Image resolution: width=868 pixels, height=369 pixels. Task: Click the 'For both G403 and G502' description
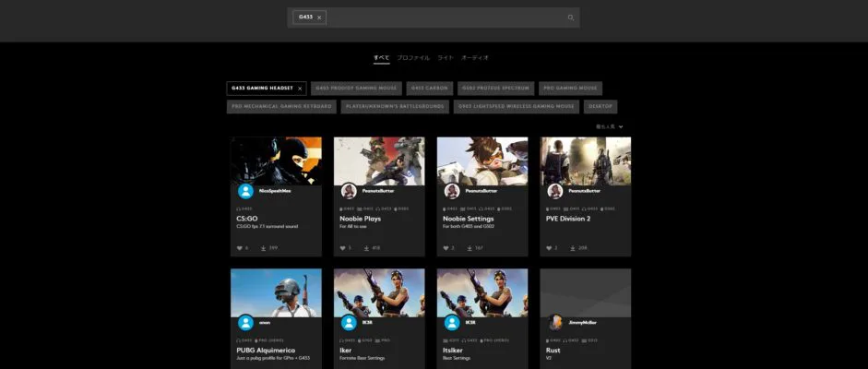click(469, 227)
